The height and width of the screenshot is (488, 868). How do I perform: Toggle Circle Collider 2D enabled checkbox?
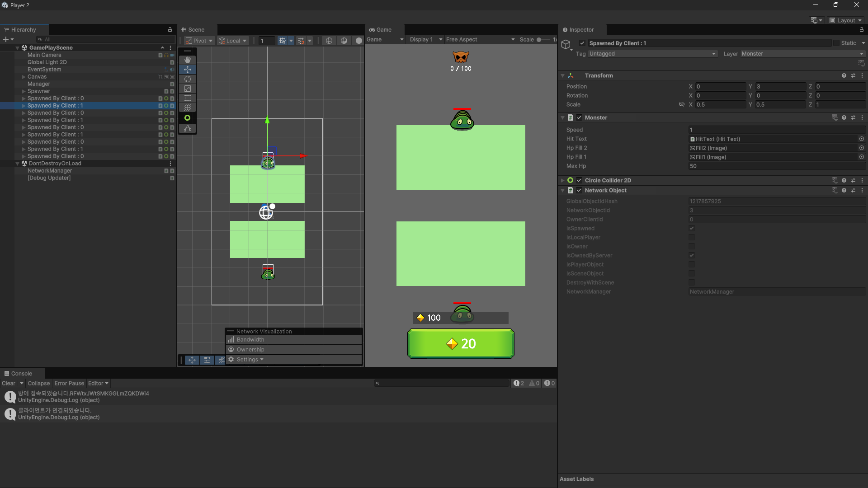[579, 180]
